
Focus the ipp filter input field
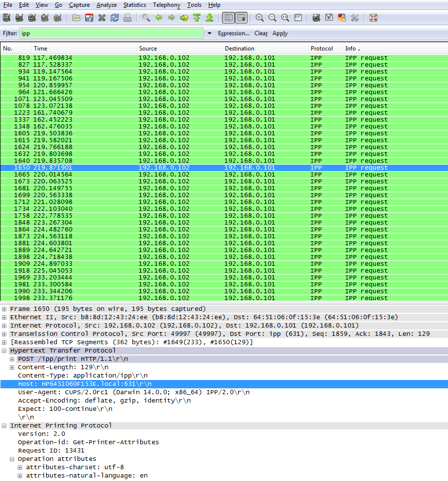coord(111,33)
